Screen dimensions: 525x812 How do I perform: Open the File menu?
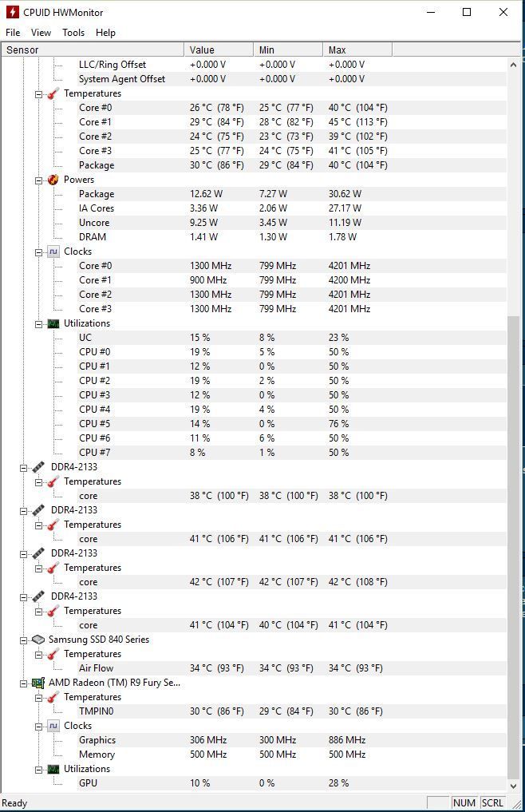[x=13, y=33]
